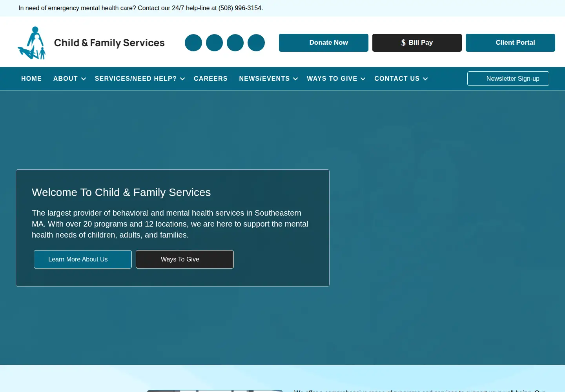Click the dollar sign icon on Bill Pay
The width and height of the screenshot is (565, 392).
pyautogui.click(x=403, y=43)
